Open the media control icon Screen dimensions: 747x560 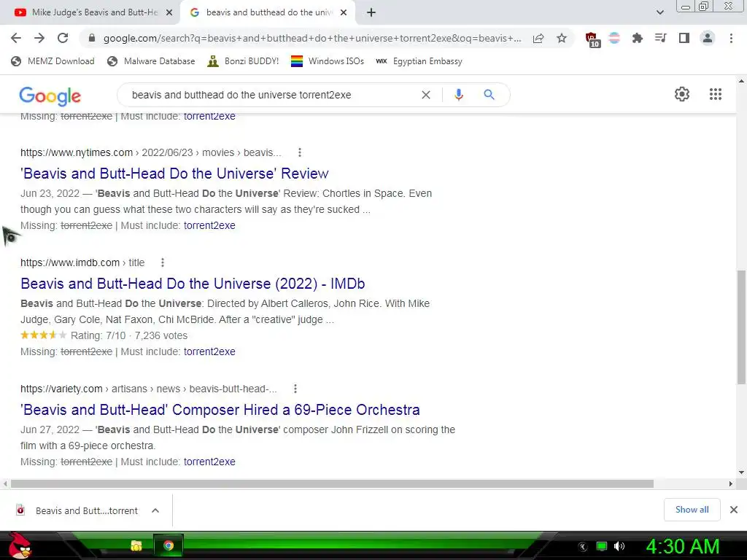click(660, 38)
